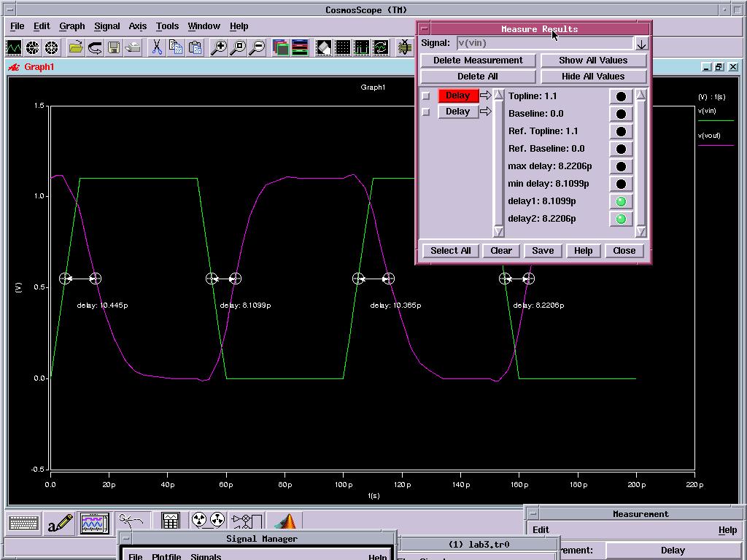The image size is (747, 560).
Task: Click the zoom out magnifier icon
Action: [x=257, y=47]
